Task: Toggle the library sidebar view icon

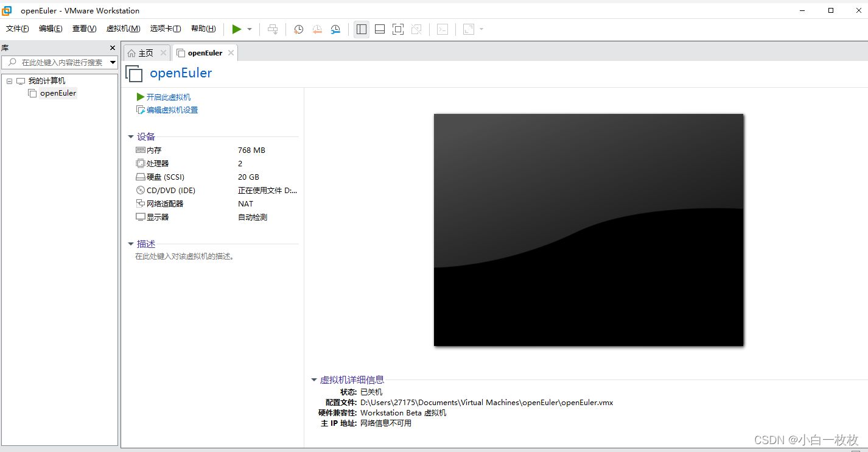Action: pyautogui.click(x=362, y=29)
